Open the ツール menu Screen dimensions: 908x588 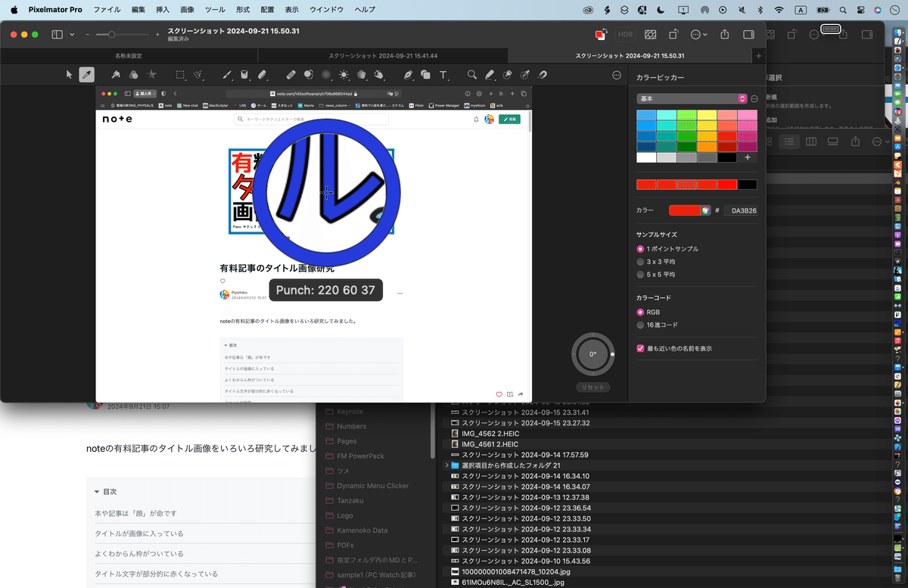(x=215, y=9)
